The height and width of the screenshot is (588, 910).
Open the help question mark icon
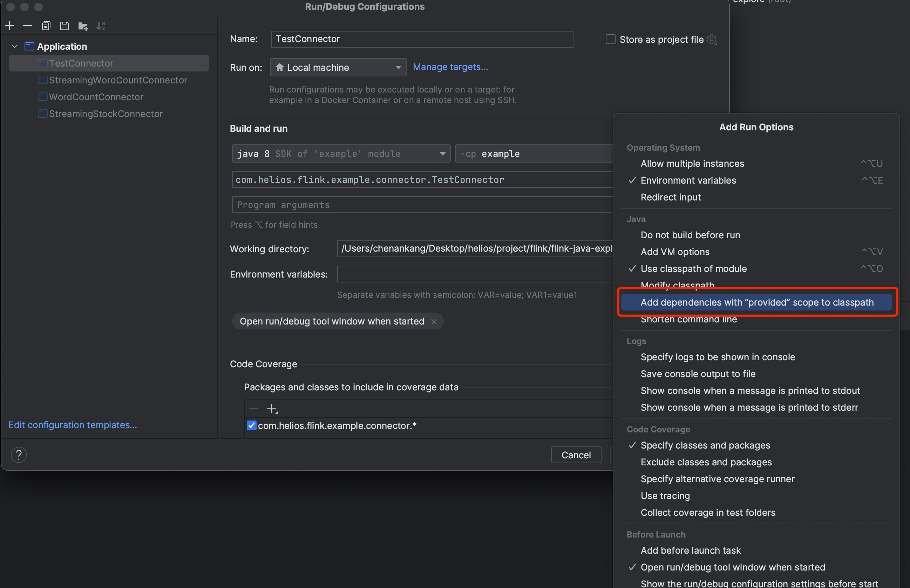point(19,454)
